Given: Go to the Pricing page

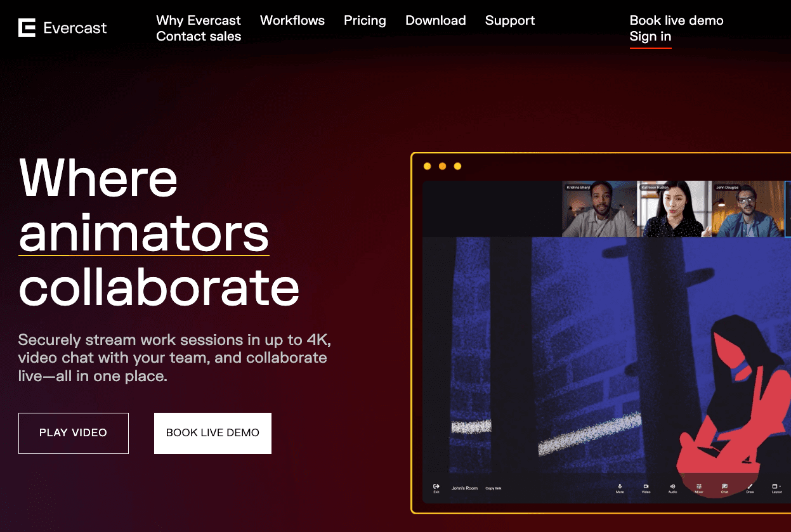Looking at the screenshot, I should coord(365,20).
